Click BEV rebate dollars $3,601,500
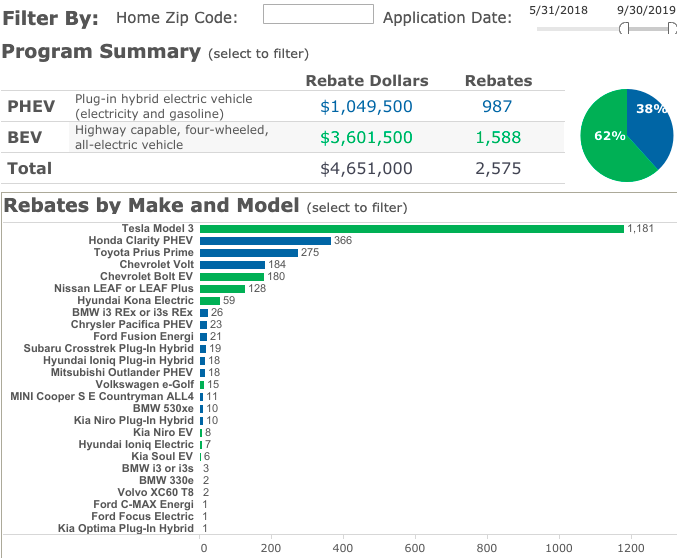 [x=366, y=137]
